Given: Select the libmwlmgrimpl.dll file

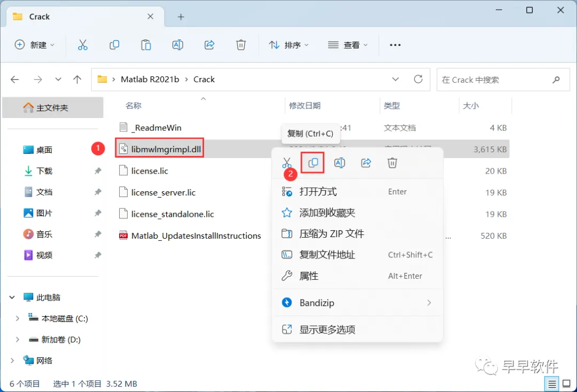Looking at the screenshot, I should coord(160,149).
